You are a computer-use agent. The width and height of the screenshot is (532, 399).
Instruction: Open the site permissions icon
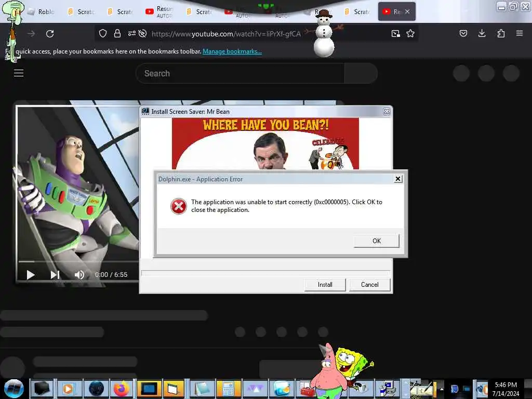tap(131, 33)
